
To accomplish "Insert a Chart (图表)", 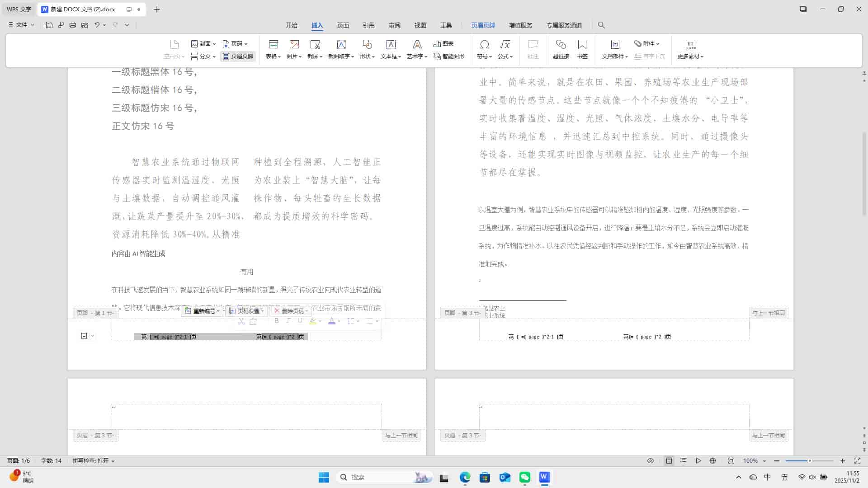I will click(443, 43).
